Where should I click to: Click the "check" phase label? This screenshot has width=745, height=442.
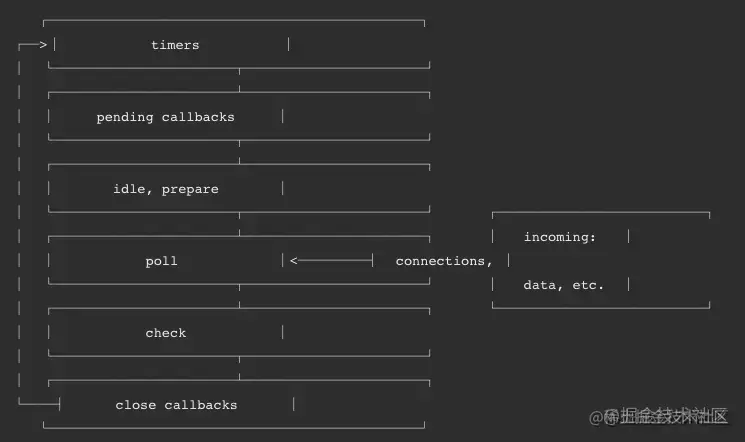(166, 333)
